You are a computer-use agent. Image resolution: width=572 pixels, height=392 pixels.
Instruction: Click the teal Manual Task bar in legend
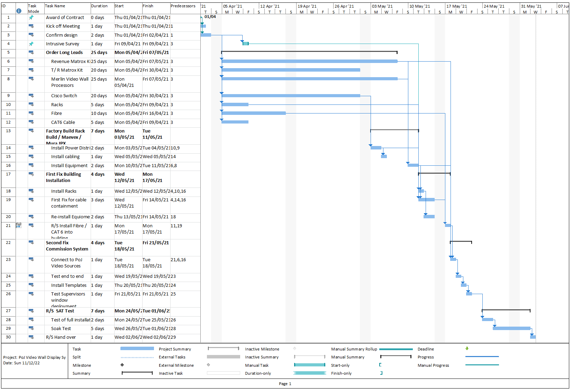310,365
